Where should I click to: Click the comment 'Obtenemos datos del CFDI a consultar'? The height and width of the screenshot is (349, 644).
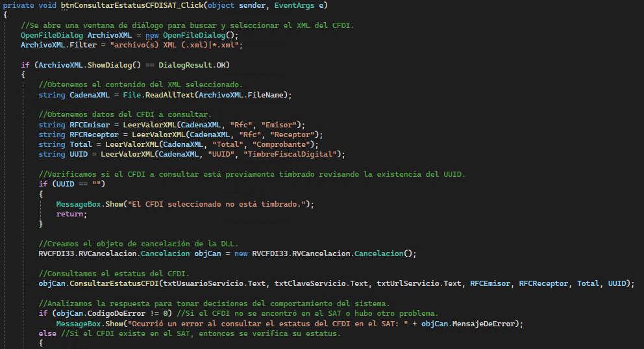[x=125, y=114]
